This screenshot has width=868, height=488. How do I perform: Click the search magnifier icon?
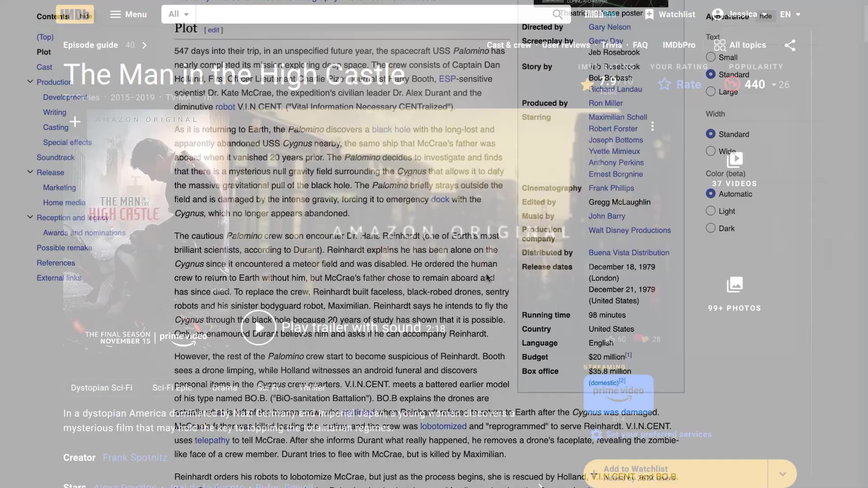[557, 14]
